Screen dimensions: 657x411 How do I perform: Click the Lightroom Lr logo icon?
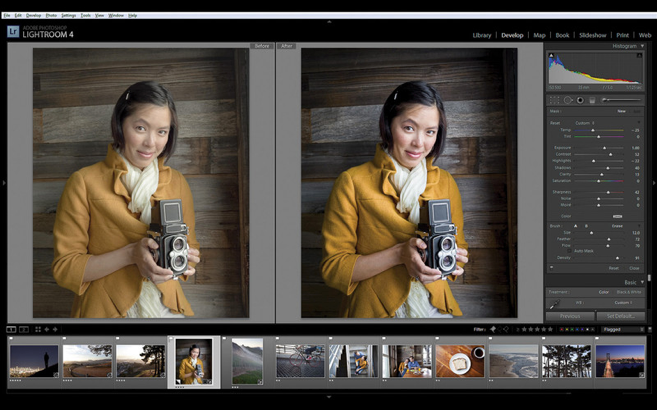click(13, 32)
